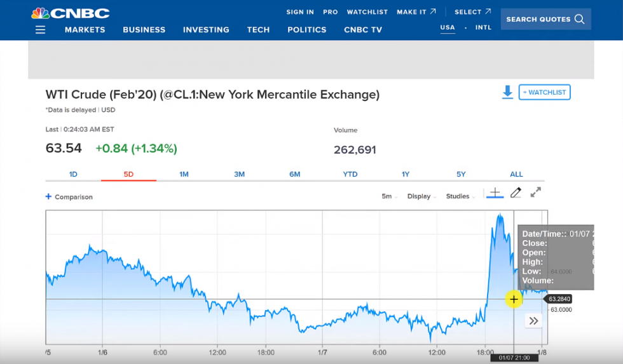Screen dimensions: 623x364
Task: Click the Sign In link
Action: click(299, 12)
